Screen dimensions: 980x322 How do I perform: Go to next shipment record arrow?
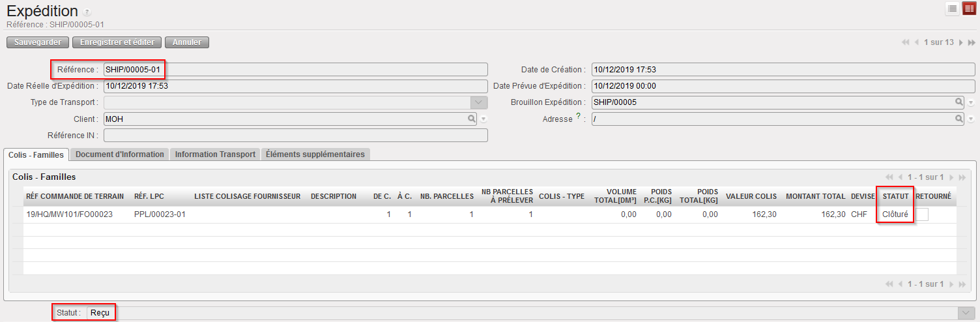tap(960, 42)
